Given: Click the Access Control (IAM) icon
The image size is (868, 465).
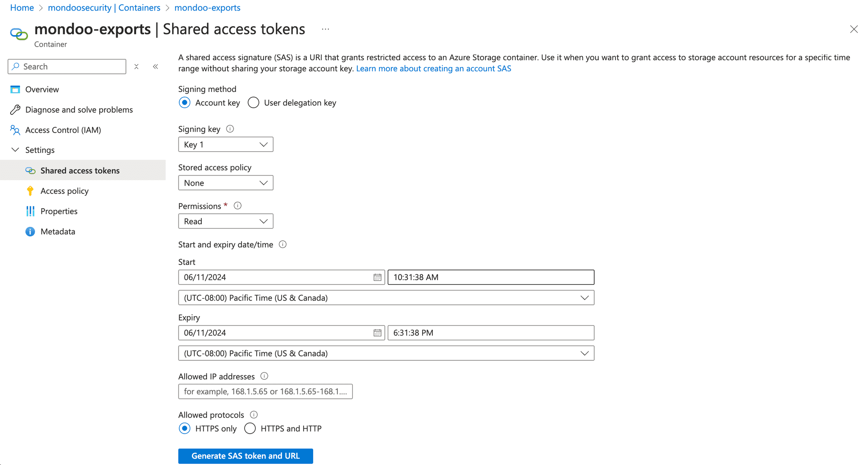Looking at the screenshot, I should pos(15,130).
